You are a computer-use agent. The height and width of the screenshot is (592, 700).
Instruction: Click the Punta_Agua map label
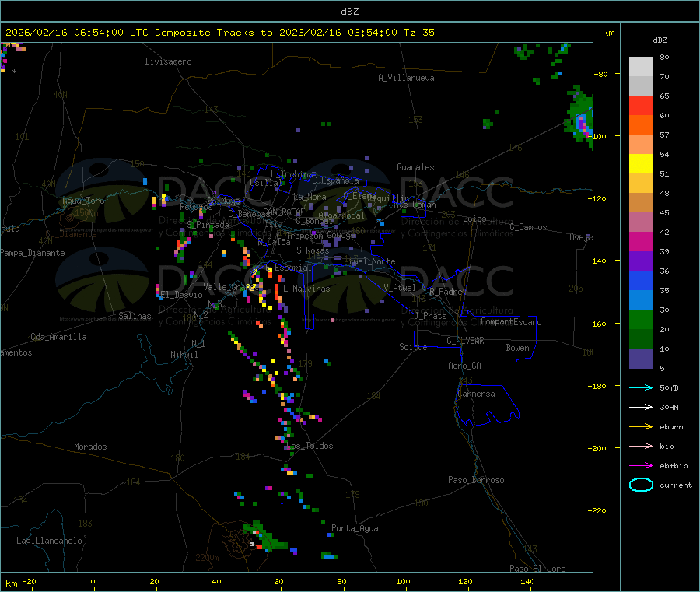[x=355, y=528]
